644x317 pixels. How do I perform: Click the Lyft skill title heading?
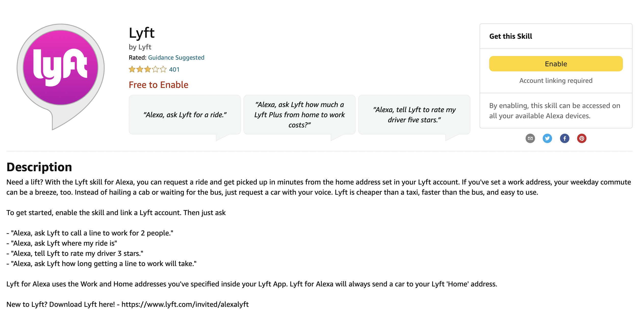(142, 33)
